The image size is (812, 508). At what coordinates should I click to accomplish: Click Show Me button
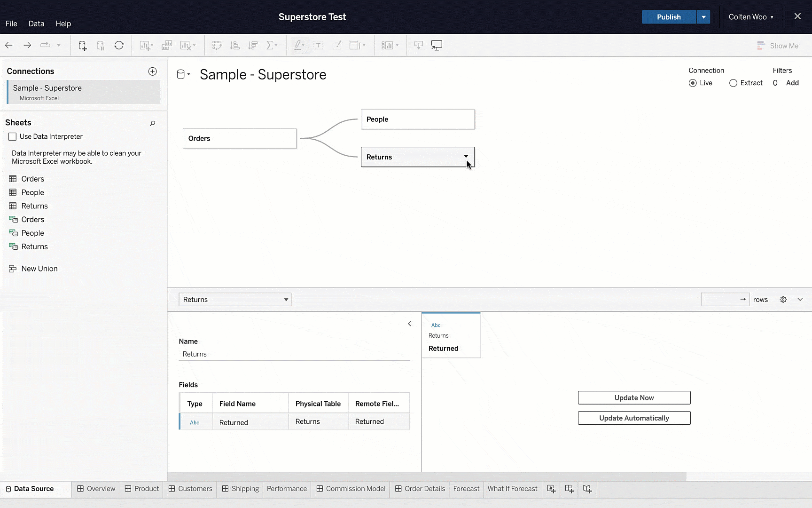tap(778, 46)
